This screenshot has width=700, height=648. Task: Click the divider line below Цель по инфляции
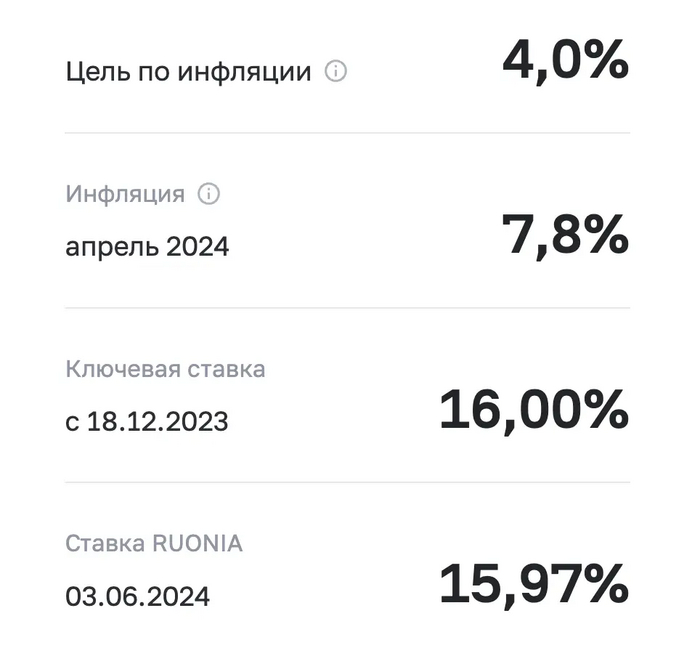[347, 133]
